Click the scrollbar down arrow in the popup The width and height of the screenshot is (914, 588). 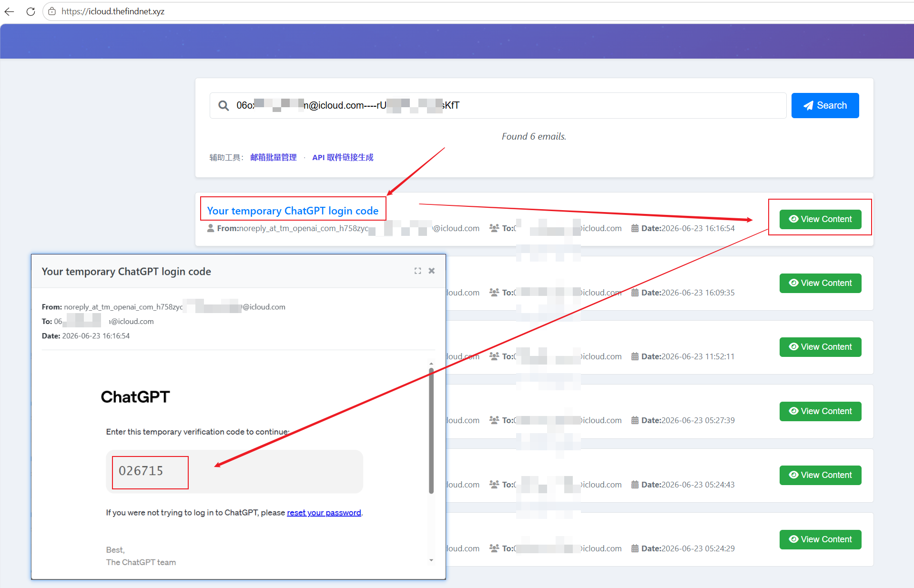pyautogui.click(x=431, y=560)
